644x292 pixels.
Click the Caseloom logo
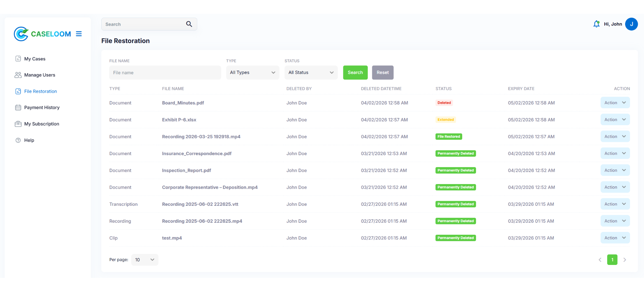(x=42, y=34)
